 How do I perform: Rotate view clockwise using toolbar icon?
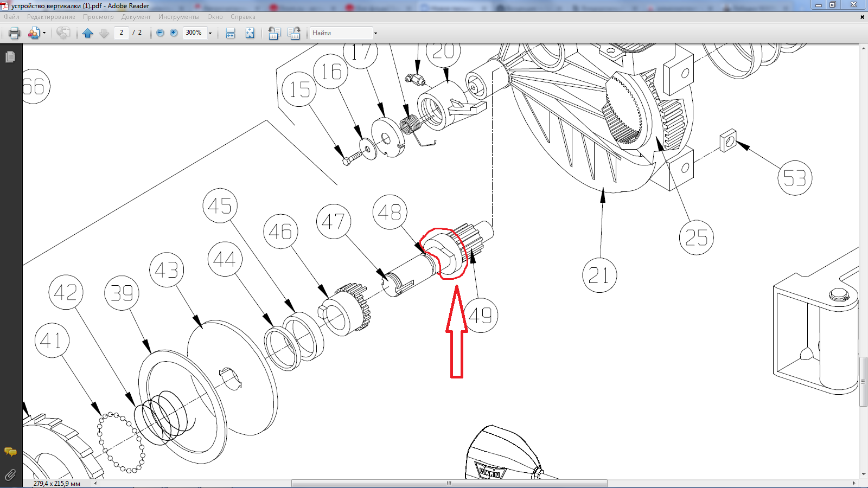[x=293, y=33]
